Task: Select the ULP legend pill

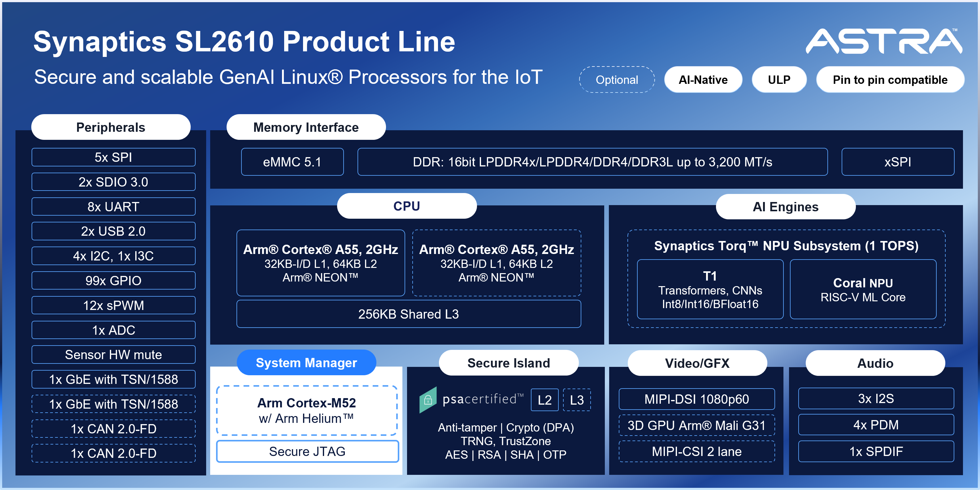Action: pos(779,80)
